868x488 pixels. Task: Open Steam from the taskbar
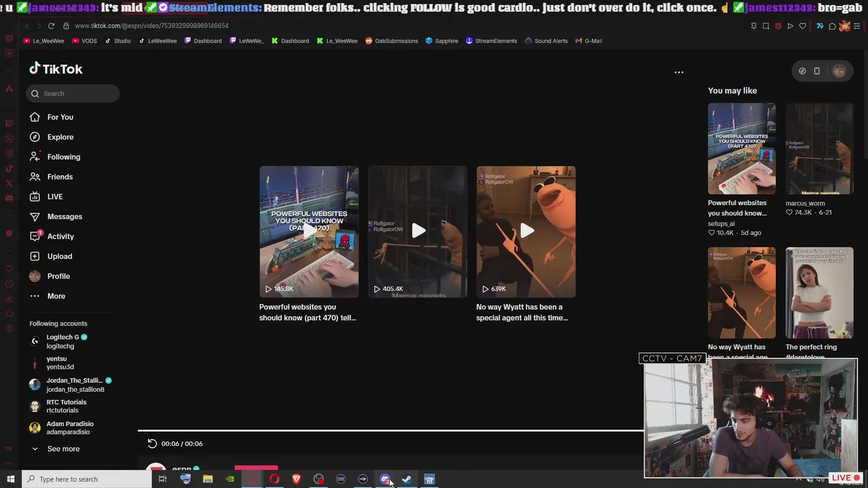(x=407, y=479)
